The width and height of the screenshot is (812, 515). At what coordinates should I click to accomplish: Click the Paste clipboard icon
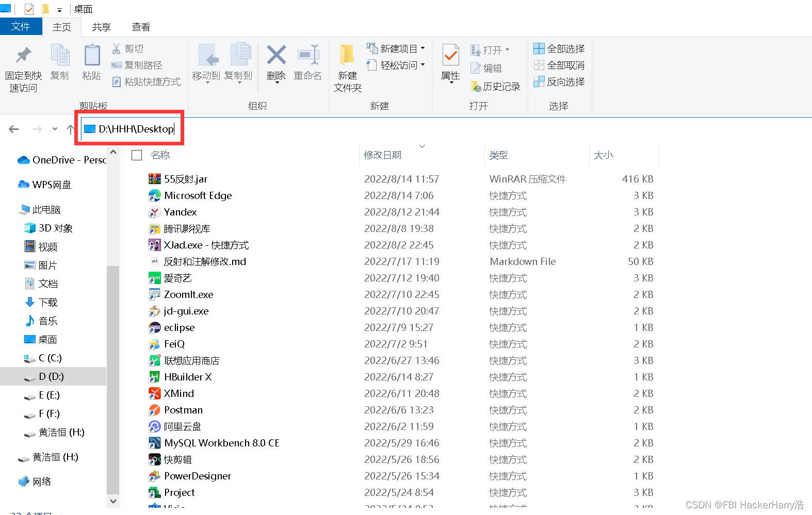92,55
